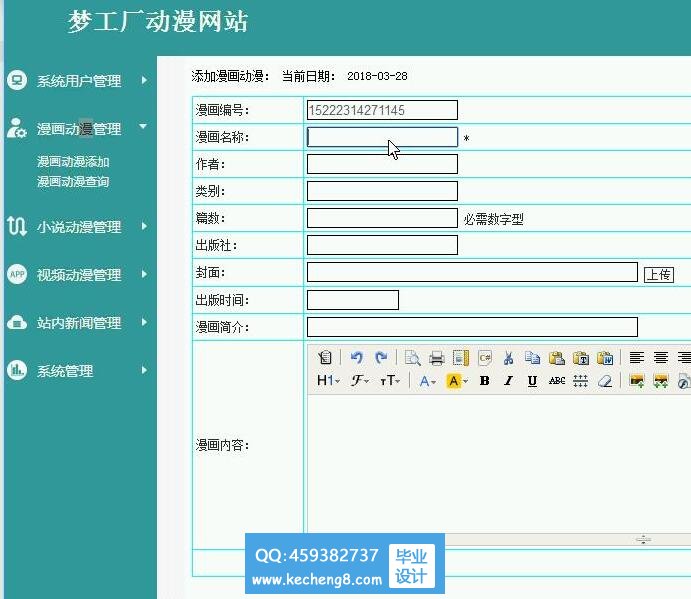Paste from Word (clipboard with W)
Image resolution: width=691 pixels, height=599 pixels.
[605, 357]
